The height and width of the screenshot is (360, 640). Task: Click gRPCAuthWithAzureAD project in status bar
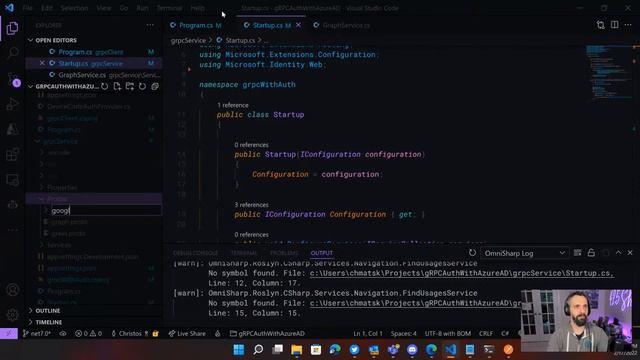click(267, 333)
